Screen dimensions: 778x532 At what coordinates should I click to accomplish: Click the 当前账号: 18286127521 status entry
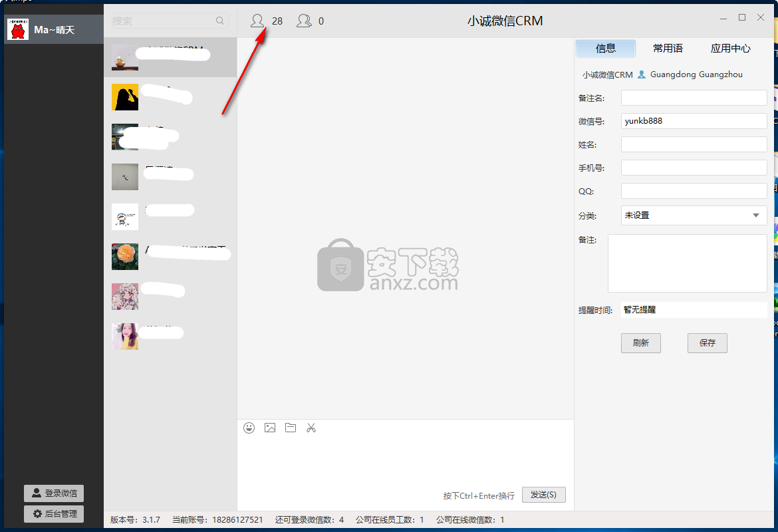pos(217,520)
